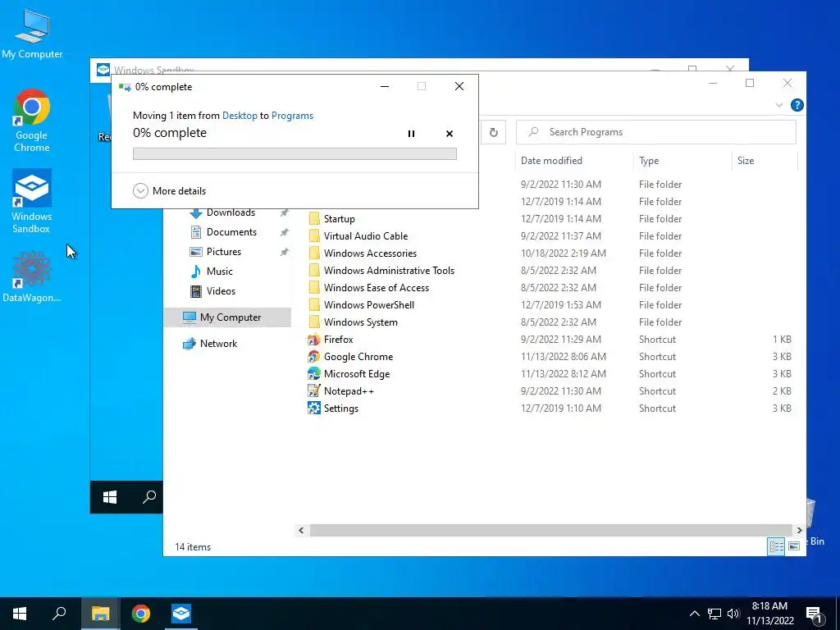
Task: Pause the file move operation
Action: tap(411, 134)
